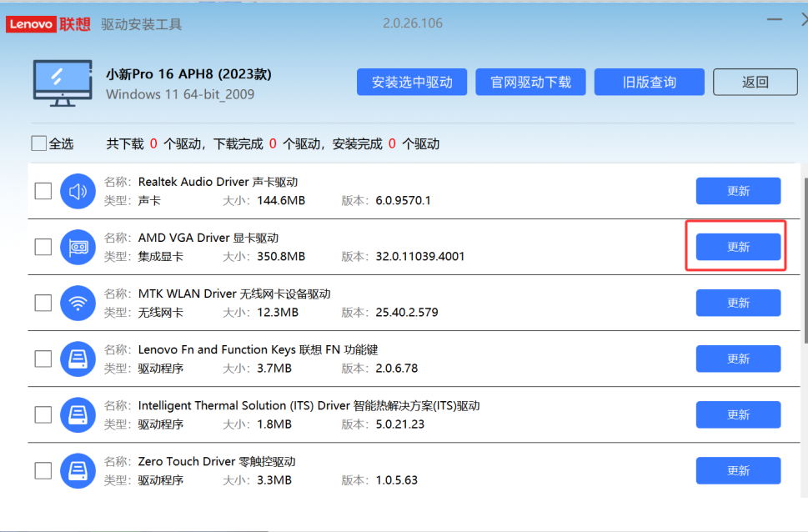Image resolution: width=808 pixels, height=532 pixels.
Task: Click the size 144.6MB value
Action: (x=281, y=200)
